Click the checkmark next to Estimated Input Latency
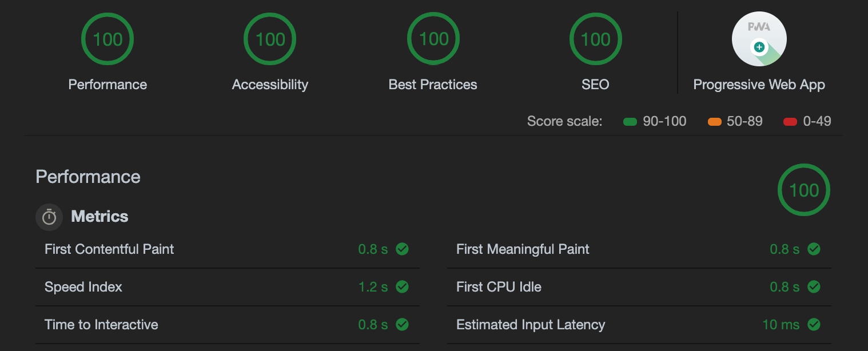The width and height of the screenshot is (868, 351). 814,324
